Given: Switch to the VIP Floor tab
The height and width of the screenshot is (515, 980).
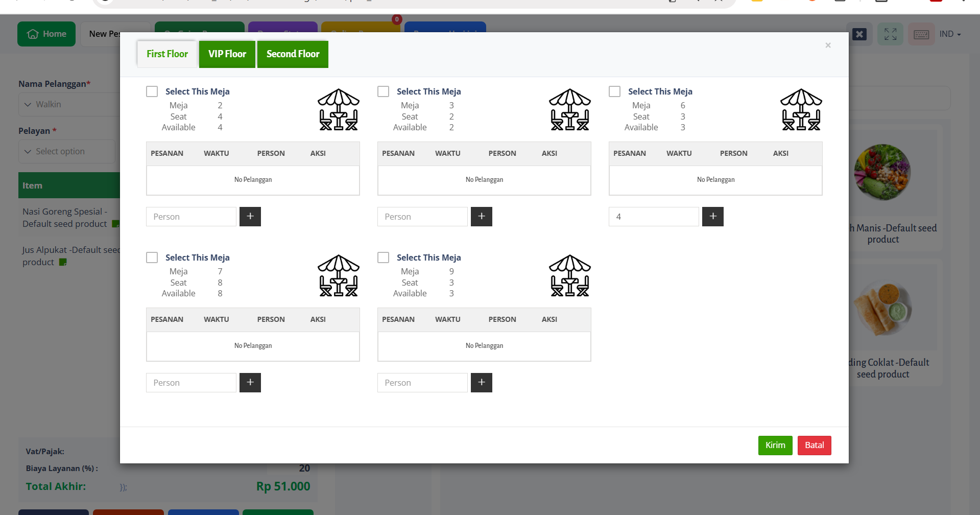Looking at the screenshot, I should click(227, 54).
